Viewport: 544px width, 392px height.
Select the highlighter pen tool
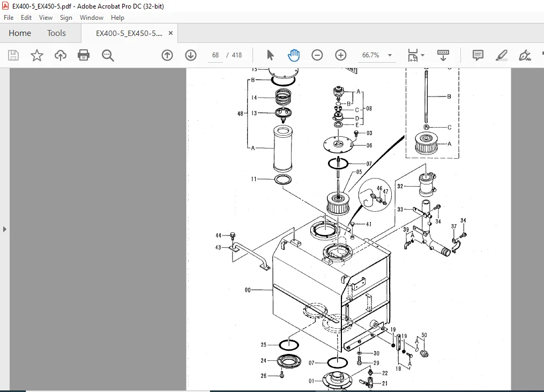click(502, 55)
